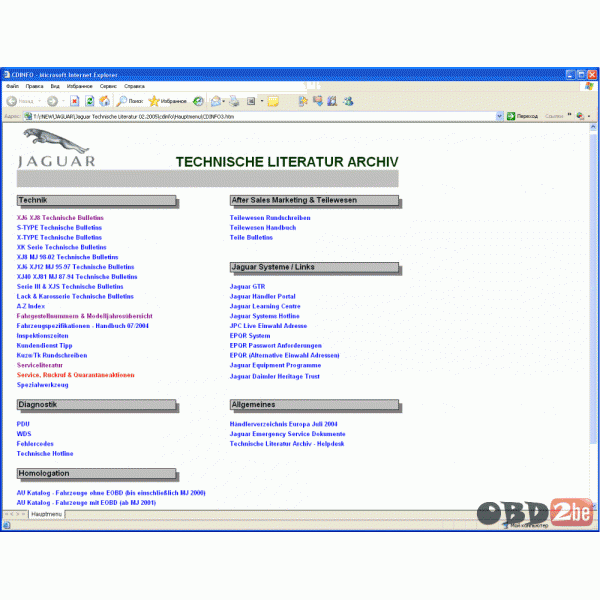Viewport: 600px width, 600px height.
Task: Click into the address bar field
Action: [264, 116]
